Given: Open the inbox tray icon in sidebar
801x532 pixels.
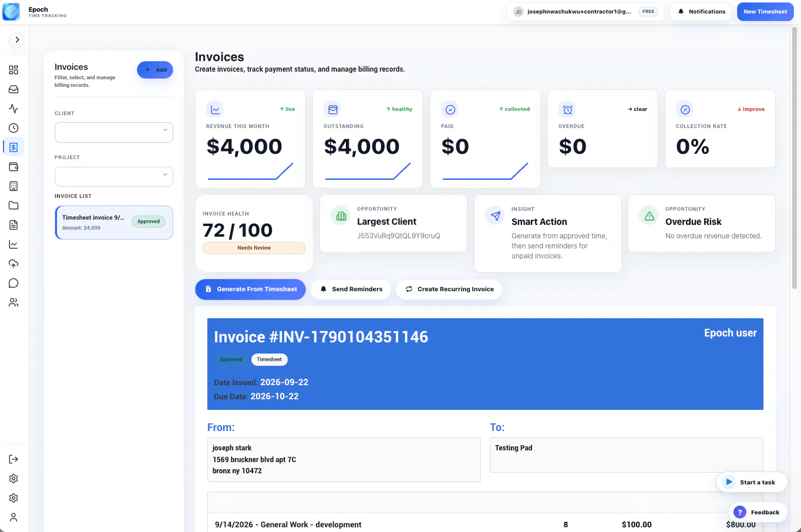Looking at the screenshot, I should 14,89.
